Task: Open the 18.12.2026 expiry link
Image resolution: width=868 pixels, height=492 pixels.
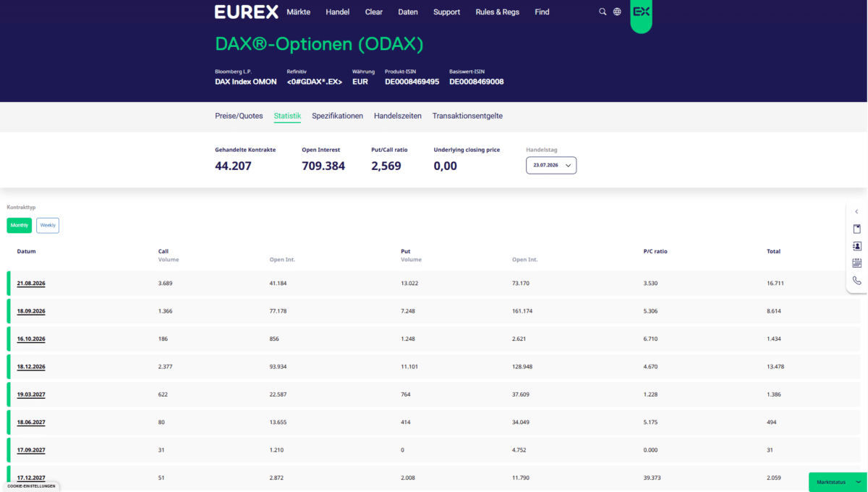Action: (31, 367)
